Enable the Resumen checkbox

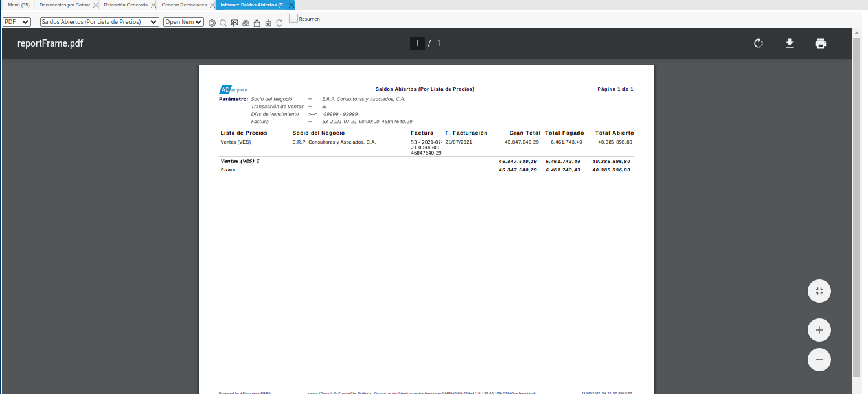coord(293,19)
